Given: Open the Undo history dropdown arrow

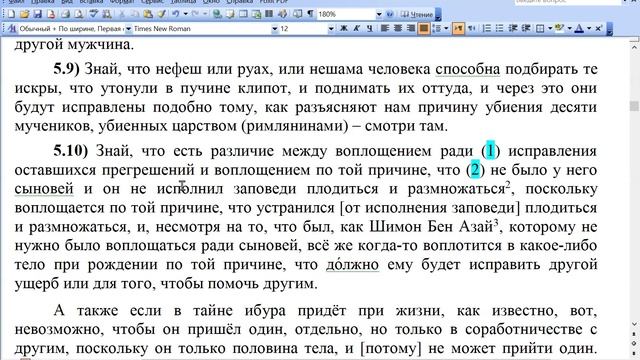Looking at the screenshot, I should (x=185, y=14).
